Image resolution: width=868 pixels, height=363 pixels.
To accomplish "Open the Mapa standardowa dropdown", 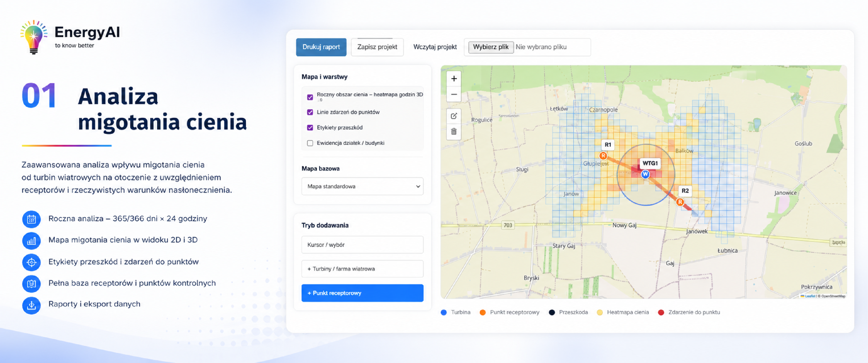I will point(362,186).
